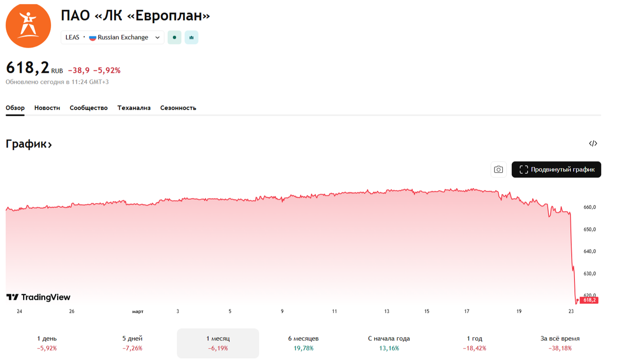Click the TradingView logo on chart
The width and height of the screenshot is (617, 364).
click(x=38, y=297)
